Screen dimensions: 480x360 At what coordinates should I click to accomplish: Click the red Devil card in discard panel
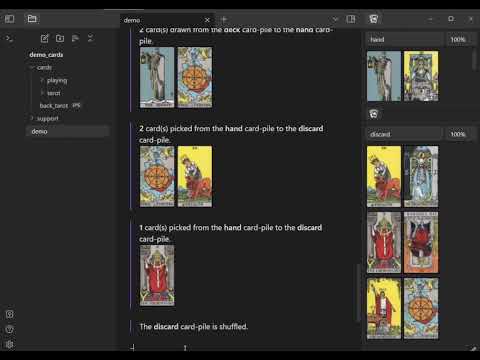[421, 242]
